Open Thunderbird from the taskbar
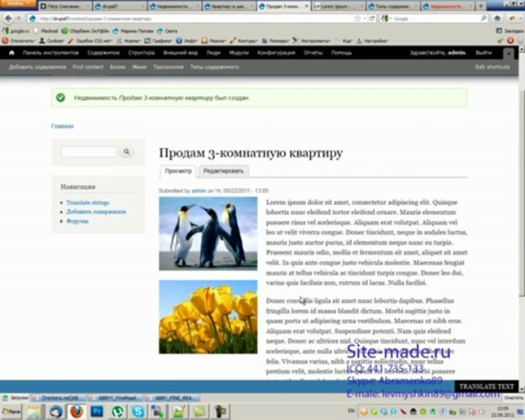525x420 pixels. coord(56,412)
